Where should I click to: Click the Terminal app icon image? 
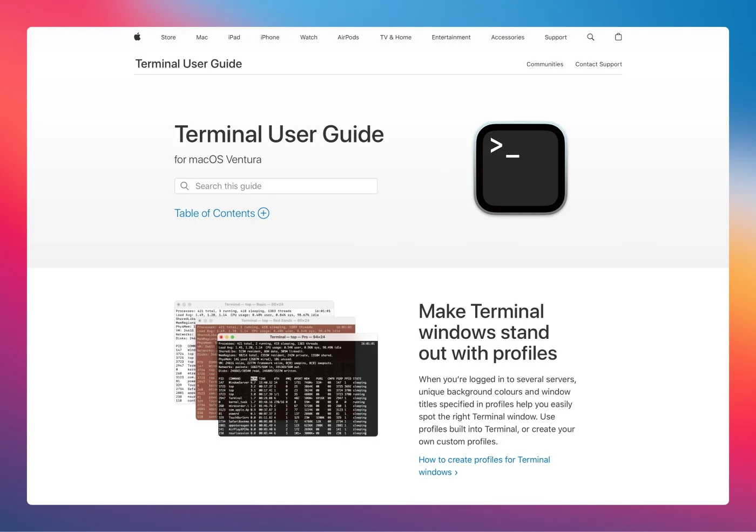pyautogui.click(x=521, y=168)
